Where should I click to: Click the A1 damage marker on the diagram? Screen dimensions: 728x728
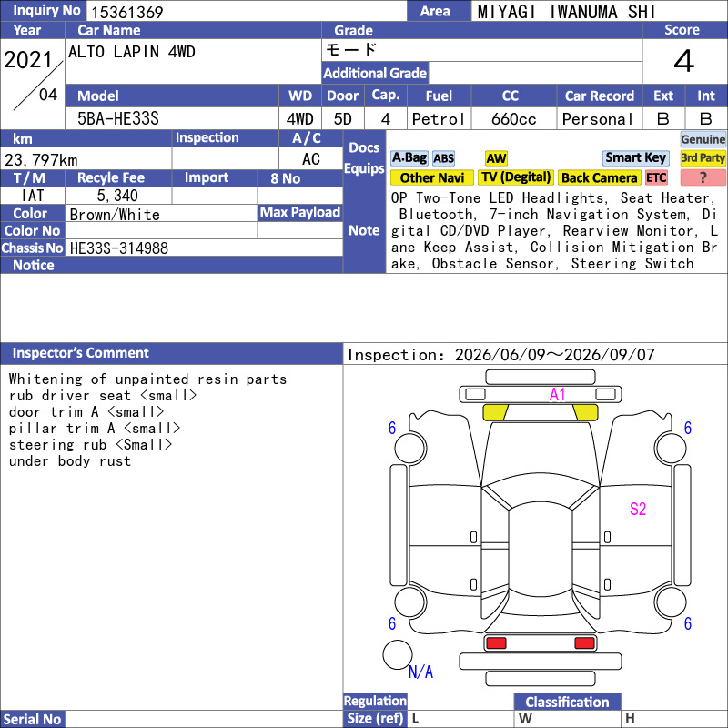557,395
